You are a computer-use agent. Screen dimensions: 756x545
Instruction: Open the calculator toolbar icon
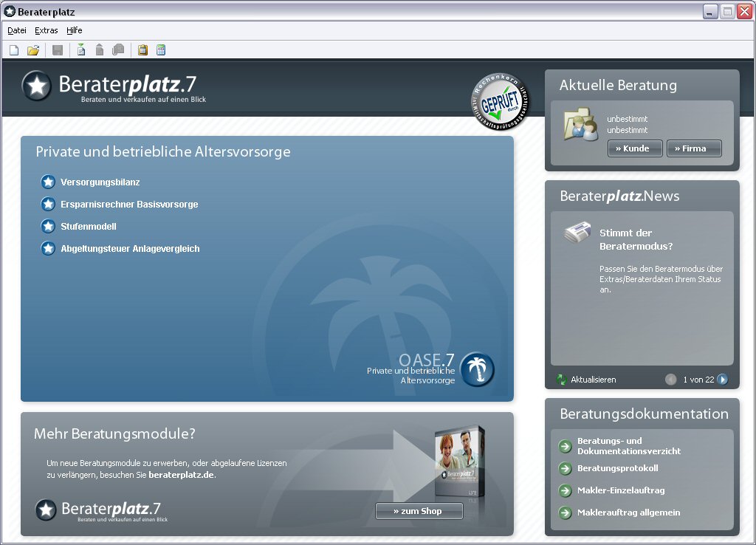tap(161, 49)
